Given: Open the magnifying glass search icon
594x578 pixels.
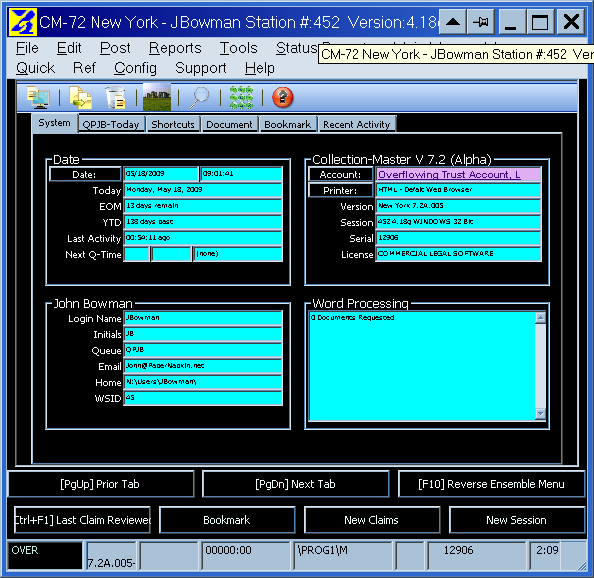Looking at the screenshot, I should coord(199,97).
